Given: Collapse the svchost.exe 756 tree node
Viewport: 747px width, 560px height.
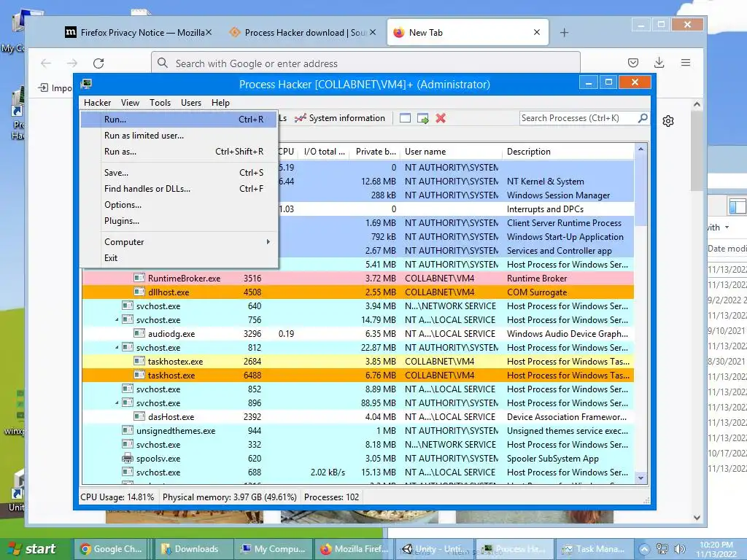Looking at the screenshot, I should [x=117, y=320].
